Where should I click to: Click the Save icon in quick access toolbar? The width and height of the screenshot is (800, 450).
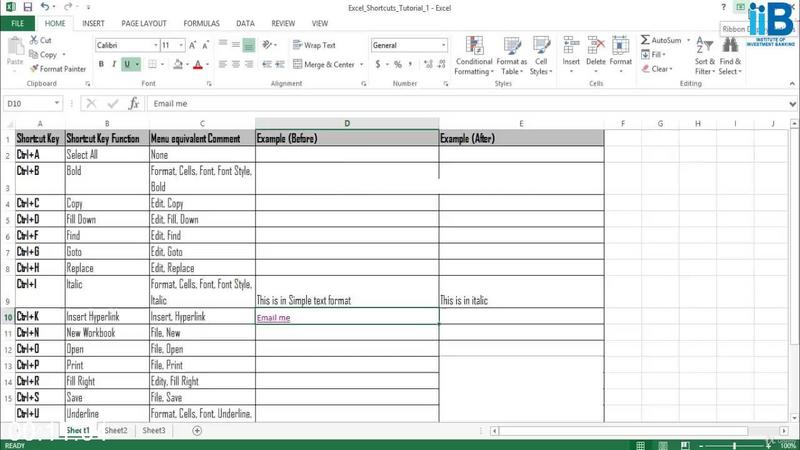[28, 7]
